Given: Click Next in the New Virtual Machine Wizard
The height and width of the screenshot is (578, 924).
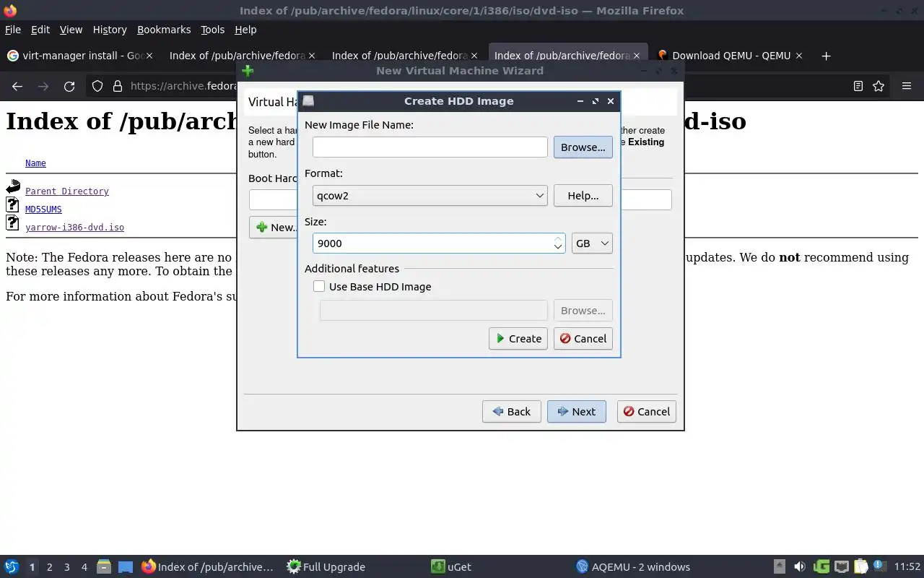Looking at the screenshot, I should point(576,411).
